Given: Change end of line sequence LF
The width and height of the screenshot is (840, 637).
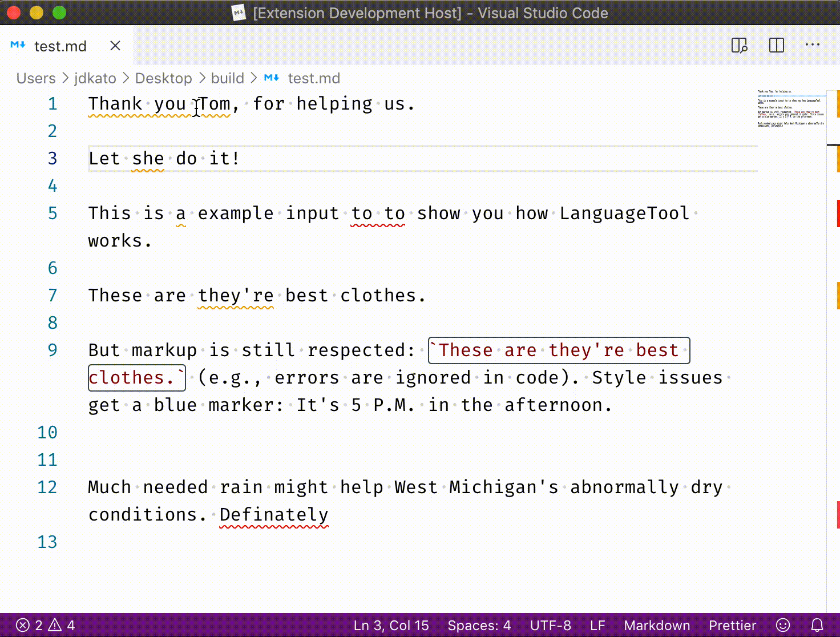Looking at the screenshot, I should pos(597,625).
